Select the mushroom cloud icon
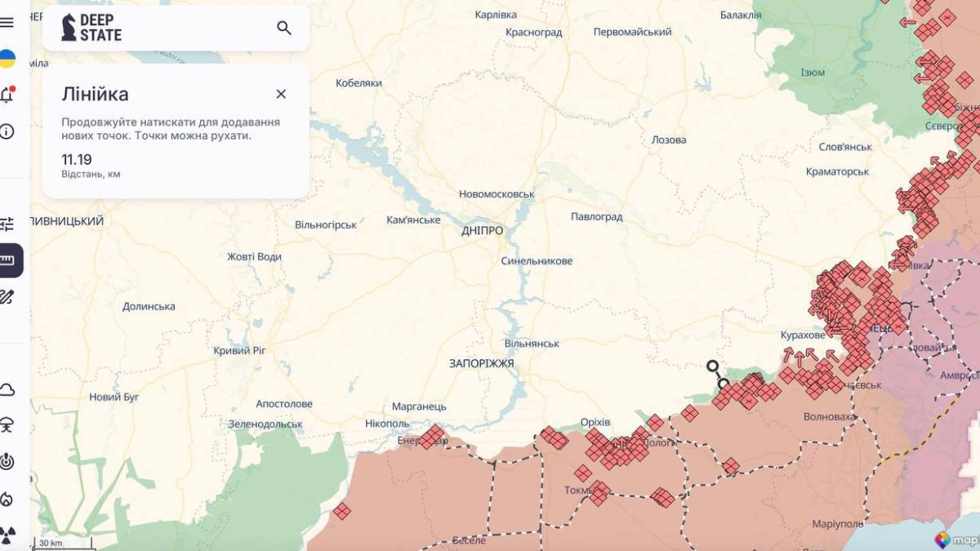 coord(7,424)
